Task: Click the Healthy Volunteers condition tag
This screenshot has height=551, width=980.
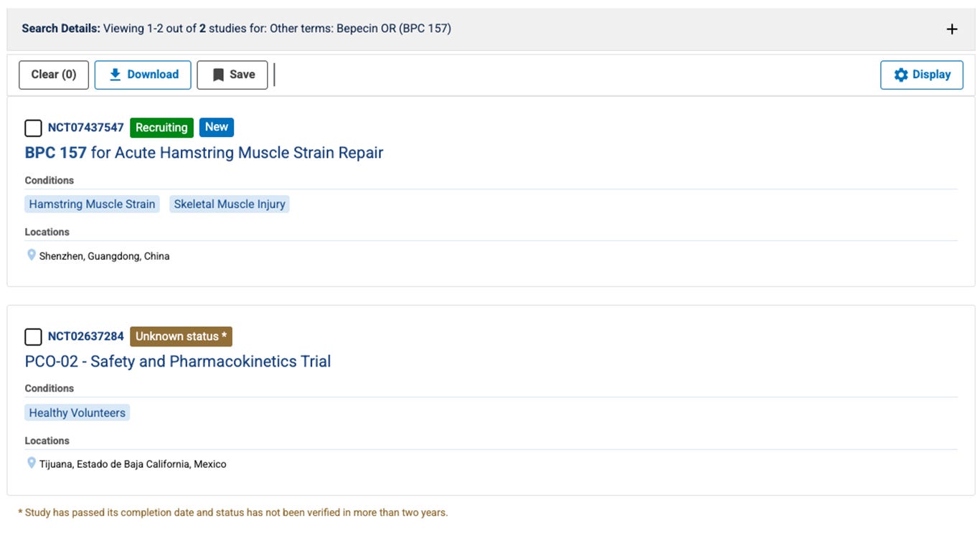Action: coord(77,413)
